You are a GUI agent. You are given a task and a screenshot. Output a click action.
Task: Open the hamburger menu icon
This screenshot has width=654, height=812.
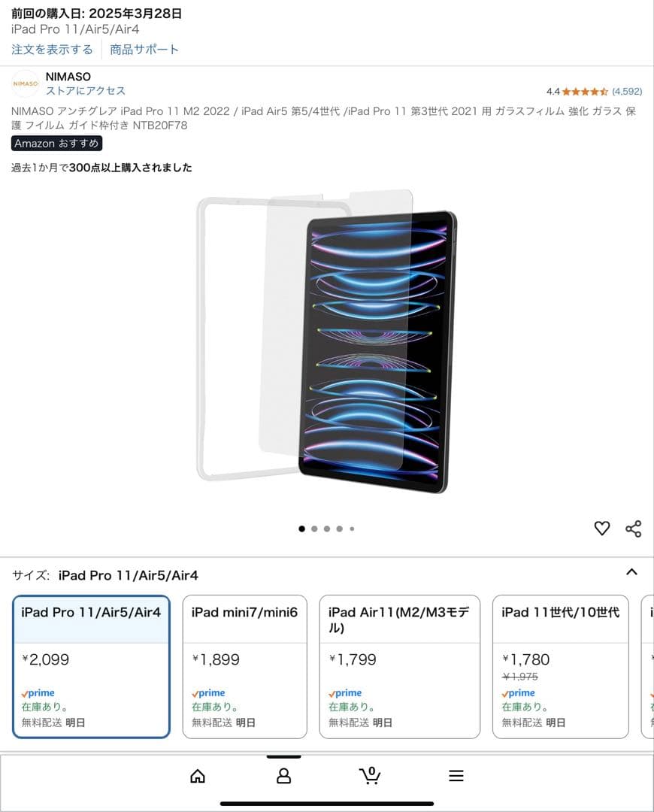456,776
